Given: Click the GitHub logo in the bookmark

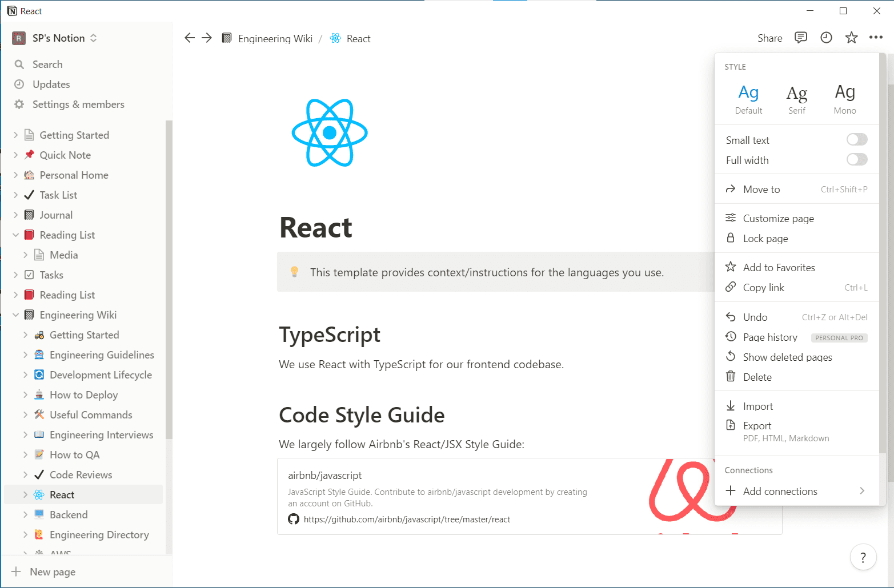Looking at the screenshot, I should click(294, 519).
